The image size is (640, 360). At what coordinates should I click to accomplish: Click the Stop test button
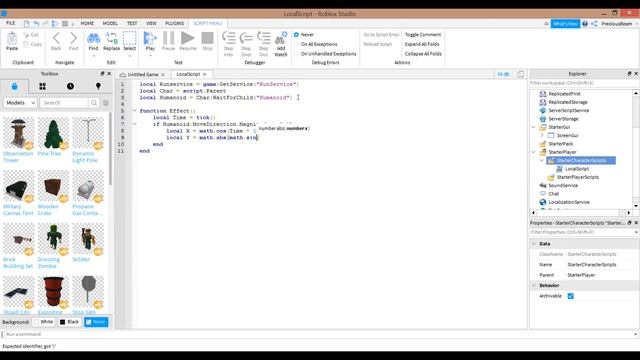click(207, 38)
